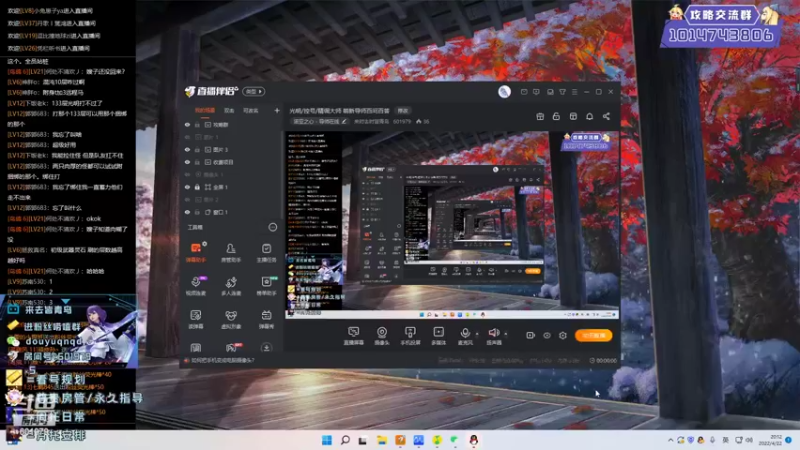The image size is (800, 450).
Task: Open the virtual avatar tool
Action: [231, 319]
